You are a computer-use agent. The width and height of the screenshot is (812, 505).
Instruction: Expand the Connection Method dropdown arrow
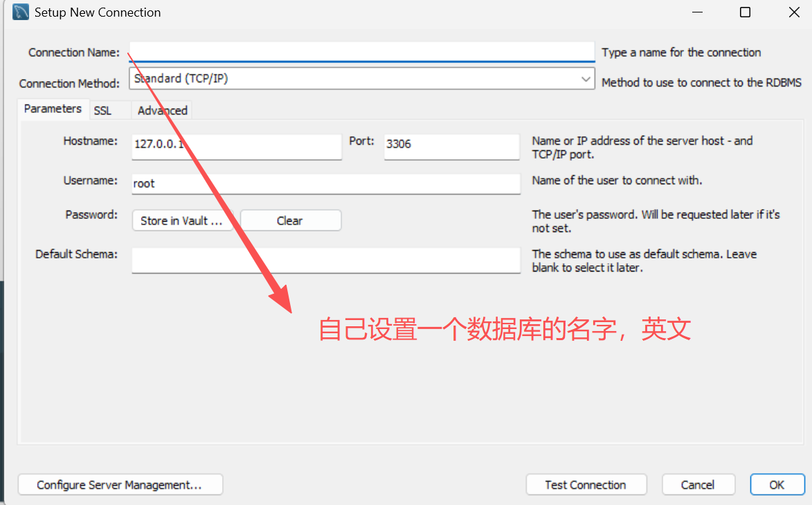tap(586, 80)
